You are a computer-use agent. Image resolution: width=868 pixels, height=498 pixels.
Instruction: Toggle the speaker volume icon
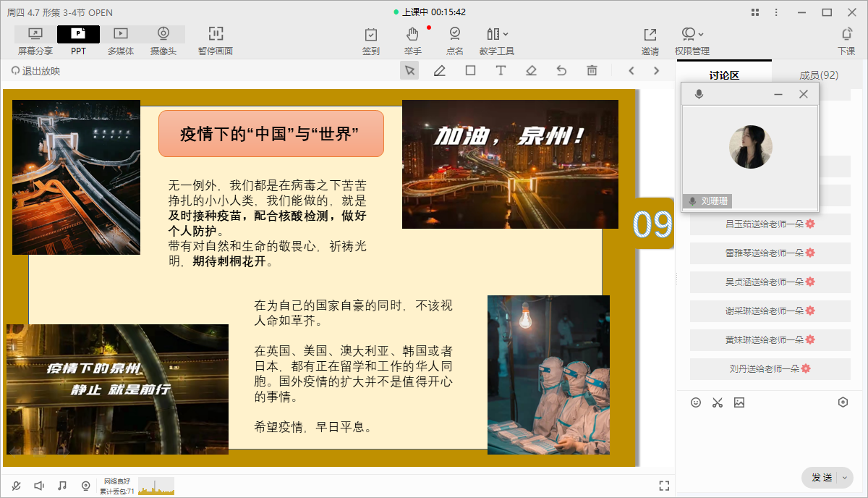tap(39, 486)
